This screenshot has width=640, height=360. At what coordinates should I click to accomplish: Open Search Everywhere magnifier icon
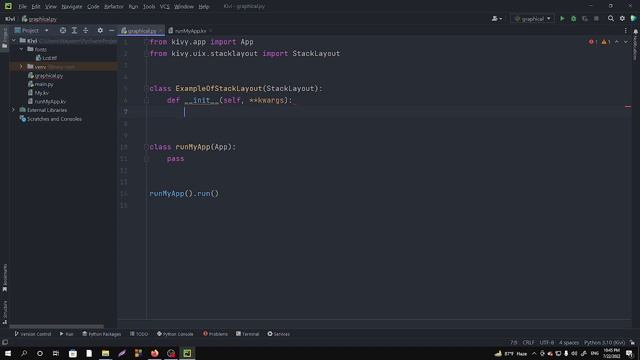(x=611, y=19)
